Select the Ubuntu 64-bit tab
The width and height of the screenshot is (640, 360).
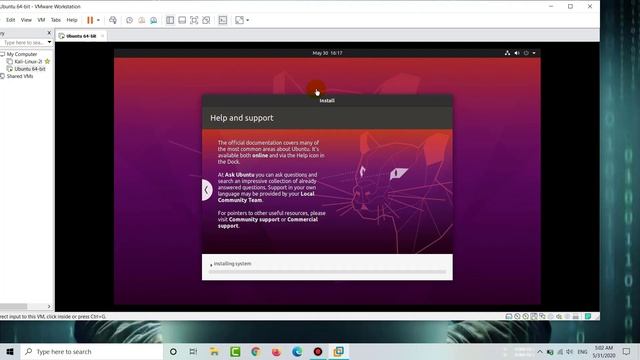[81, 36]
